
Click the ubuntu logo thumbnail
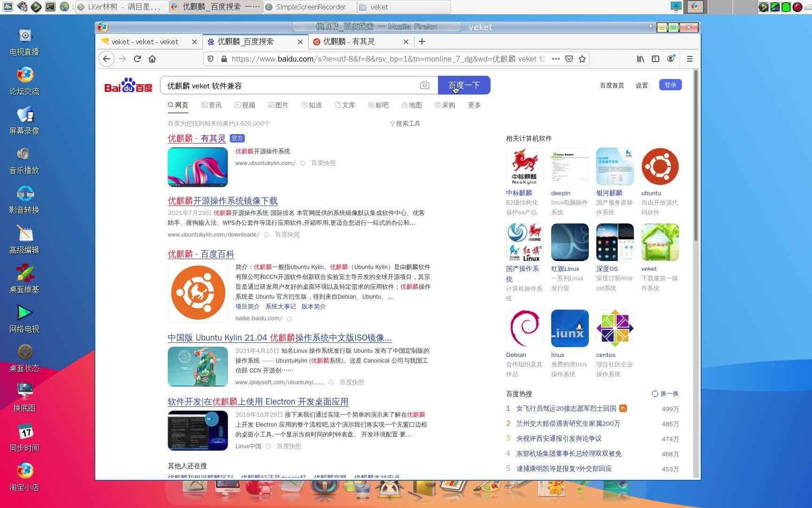click(660, 167)
